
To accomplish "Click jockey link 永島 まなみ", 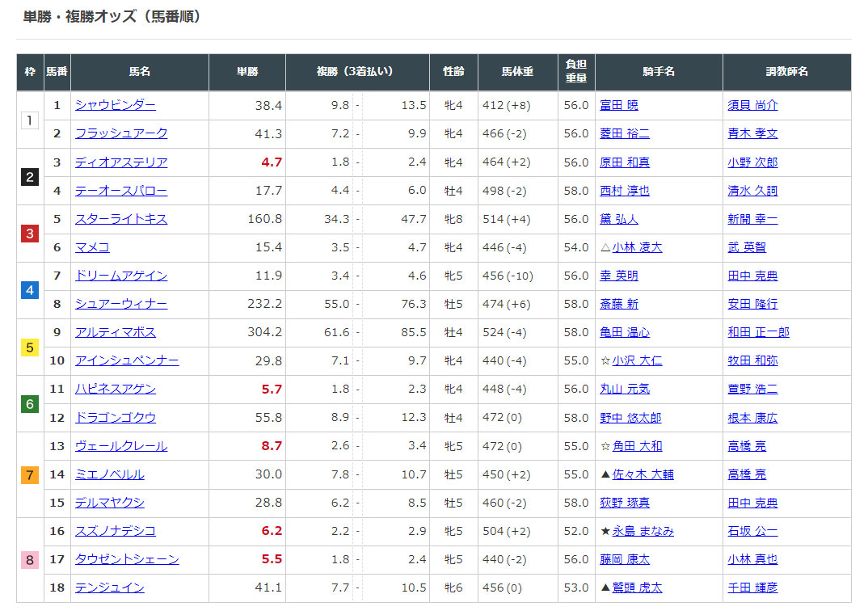I will (x=643, y=531).
